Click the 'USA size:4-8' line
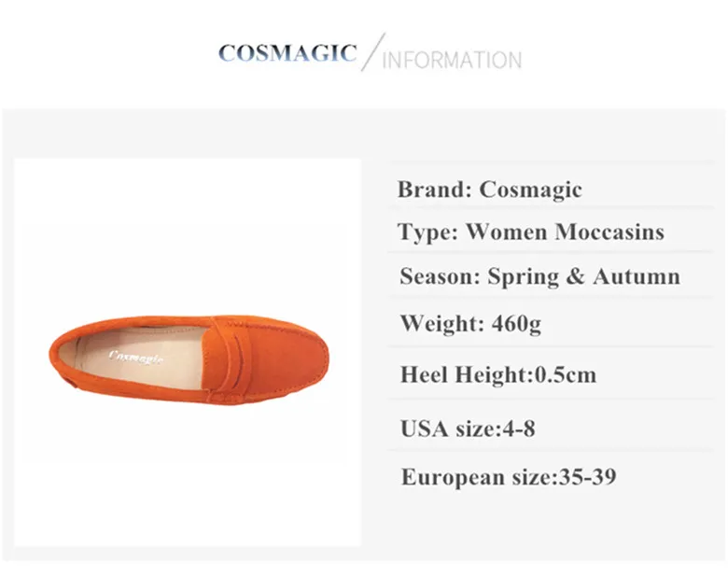728x576 pixels. pos(467,428)
